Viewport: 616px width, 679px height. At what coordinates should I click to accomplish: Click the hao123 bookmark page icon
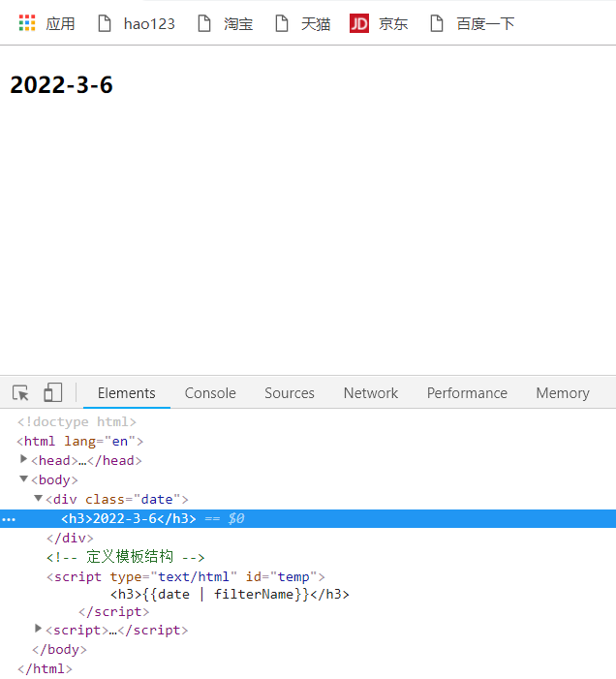tap(105, 23)
